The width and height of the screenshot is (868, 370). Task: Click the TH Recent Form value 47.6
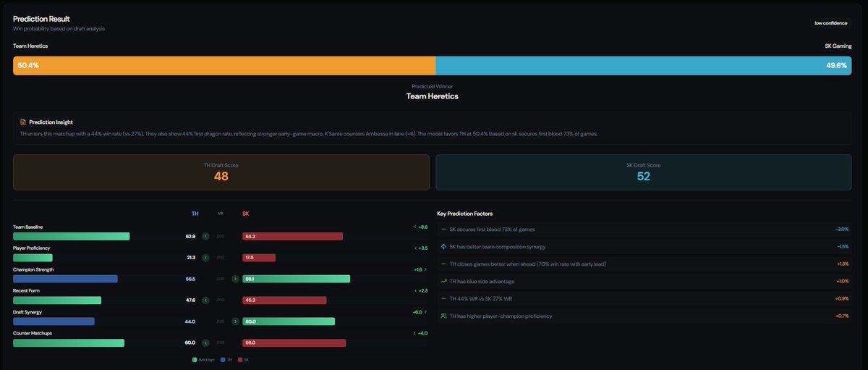coord(190,300)
